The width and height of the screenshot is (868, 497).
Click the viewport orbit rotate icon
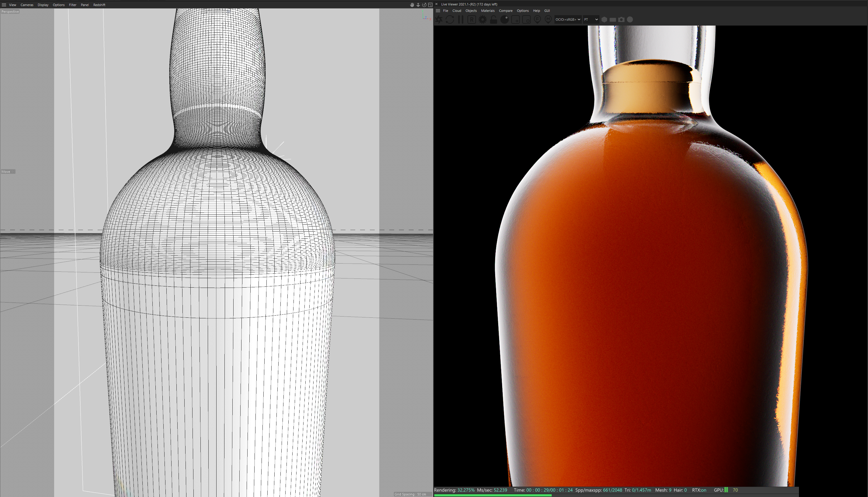coord(424,5)
